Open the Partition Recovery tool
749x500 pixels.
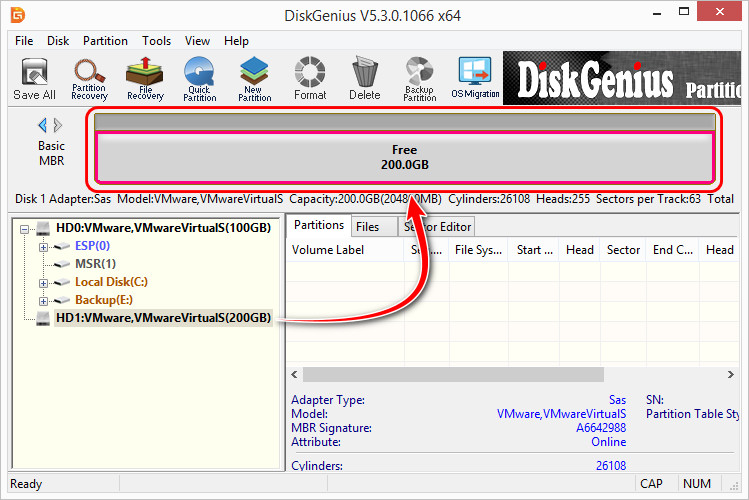tap(89, 79)
